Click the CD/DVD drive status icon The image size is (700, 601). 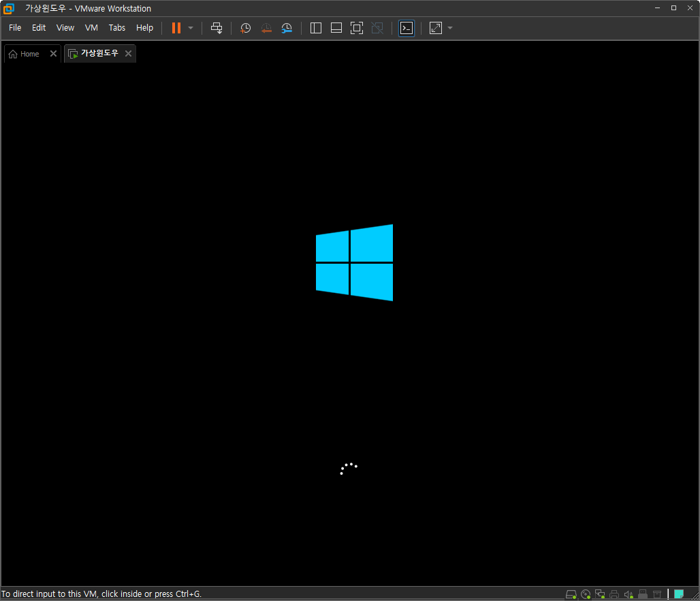tap(586, 594)
